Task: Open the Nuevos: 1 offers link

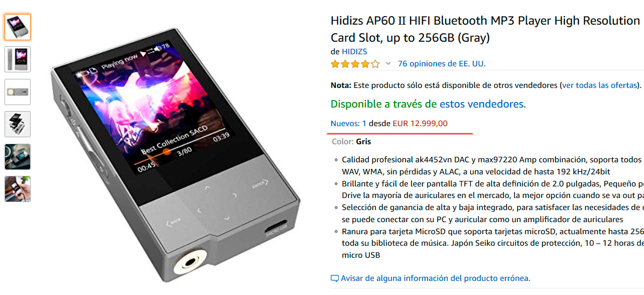Action: 348,123
